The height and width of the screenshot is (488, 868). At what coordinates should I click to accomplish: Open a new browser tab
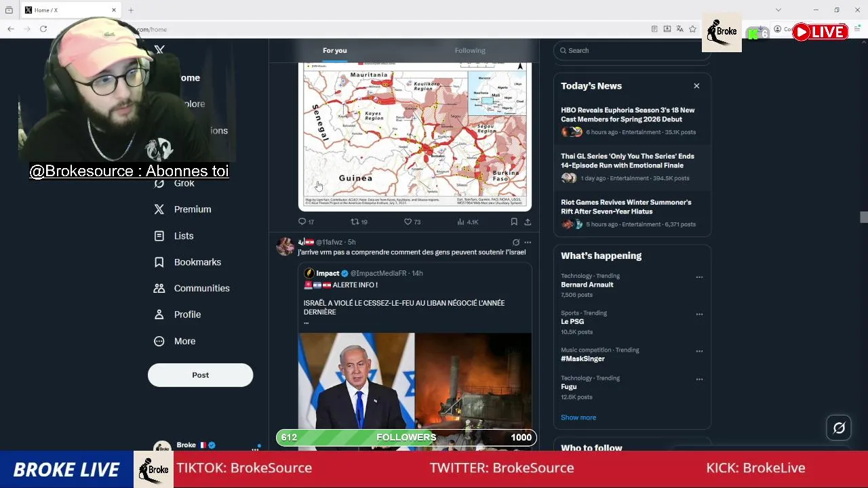coord(131,10)
